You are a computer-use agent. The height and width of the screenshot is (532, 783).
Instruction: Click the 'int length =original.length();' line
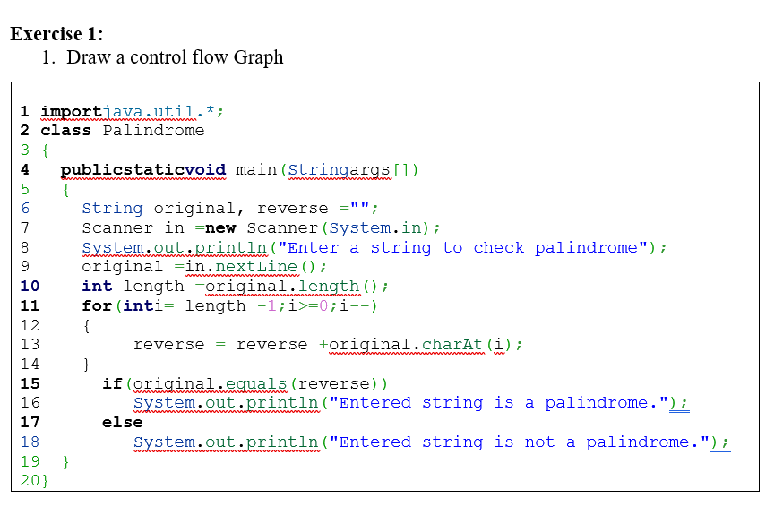[235, 287]
